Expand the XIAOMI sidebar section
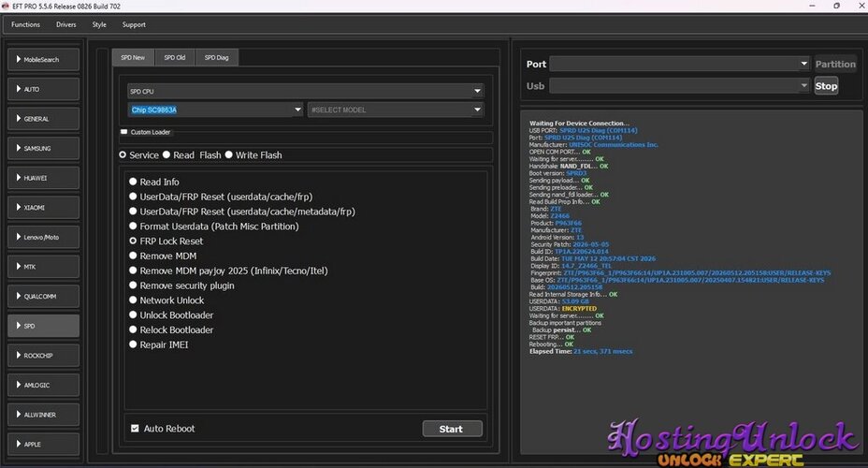The width and height of the screenshot is (868, 468). pyautogui.click(x=43, y=208)
